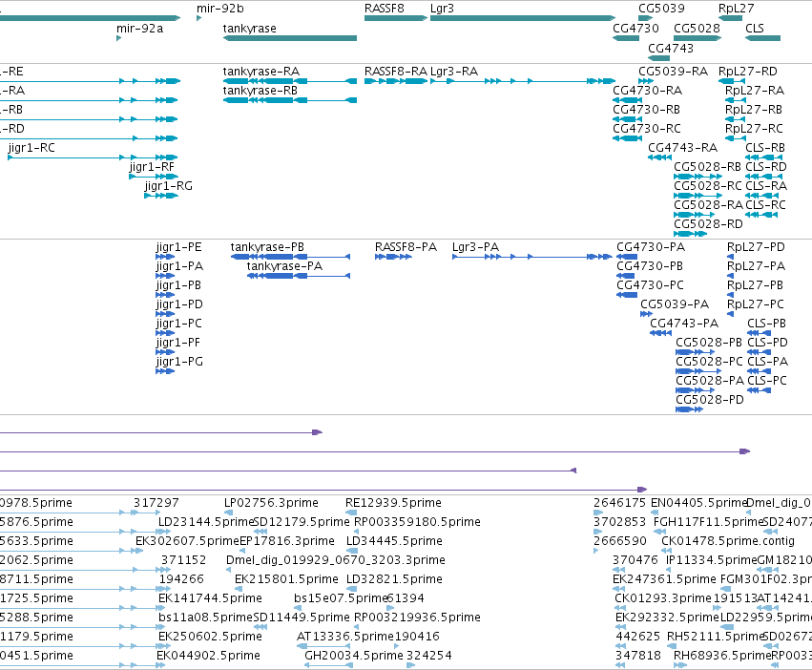Screen dimensions: 812x670
Task: Click the jigr1-PG protein label
Action: click(179, 361)
